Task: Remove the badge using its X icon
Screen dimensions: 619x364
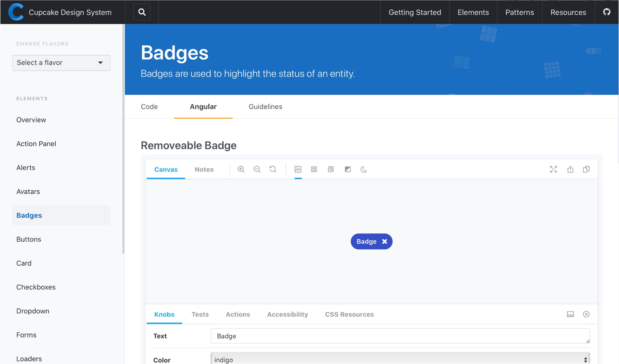Action: coord(385,241)
